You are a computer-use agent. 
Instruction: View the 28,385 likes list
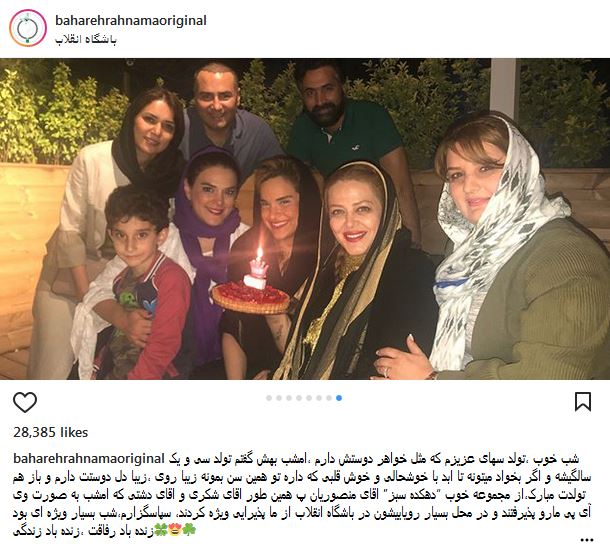51,432
